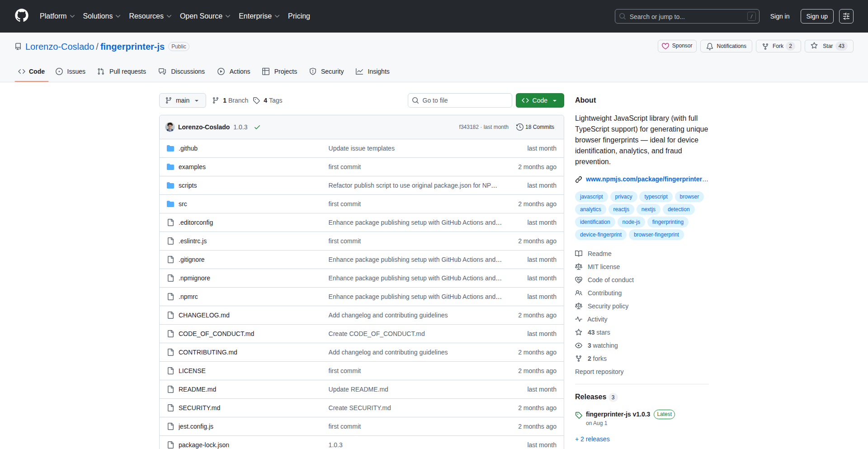
Task: Switch to the Discussions tab
Action: [182, 71]
